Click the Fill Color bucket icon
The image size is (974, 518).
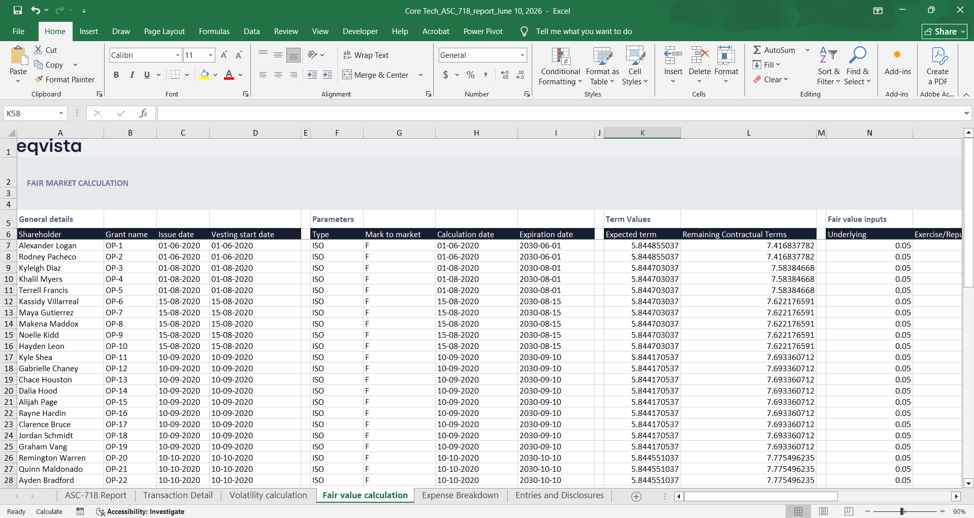tap(204, 75)
